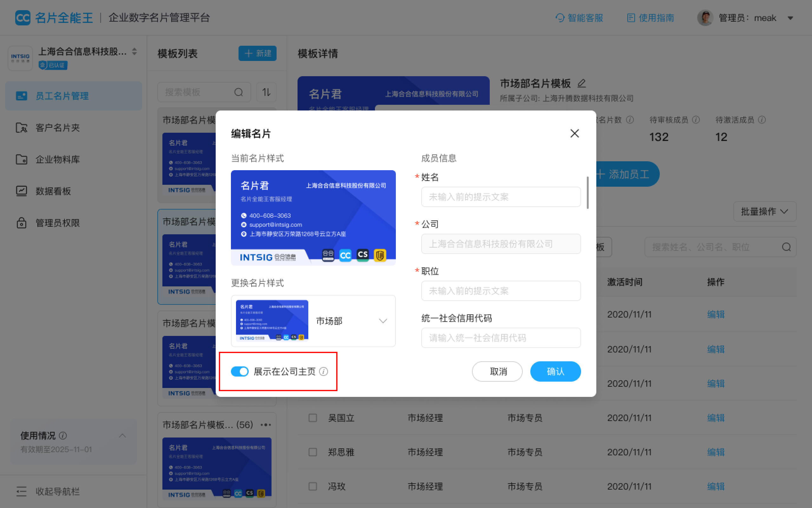The image size is (812, 508).
Task: Toggle 展示在公司主页 switch
Action: [239, 371]
